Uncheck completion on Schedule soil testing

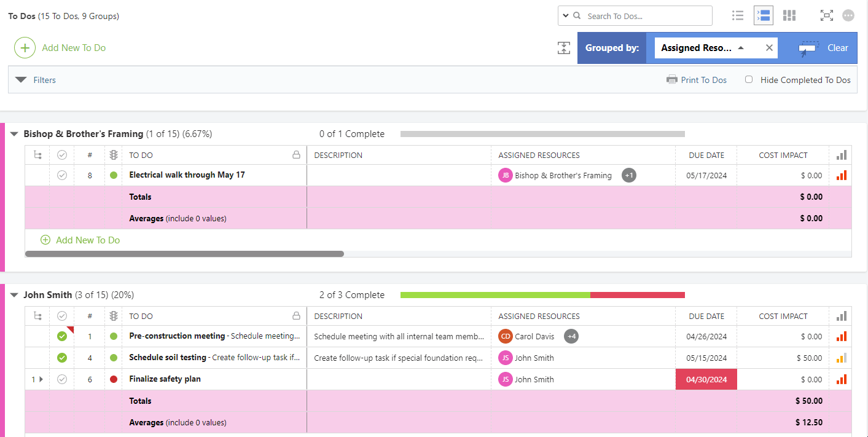point(61,358)
